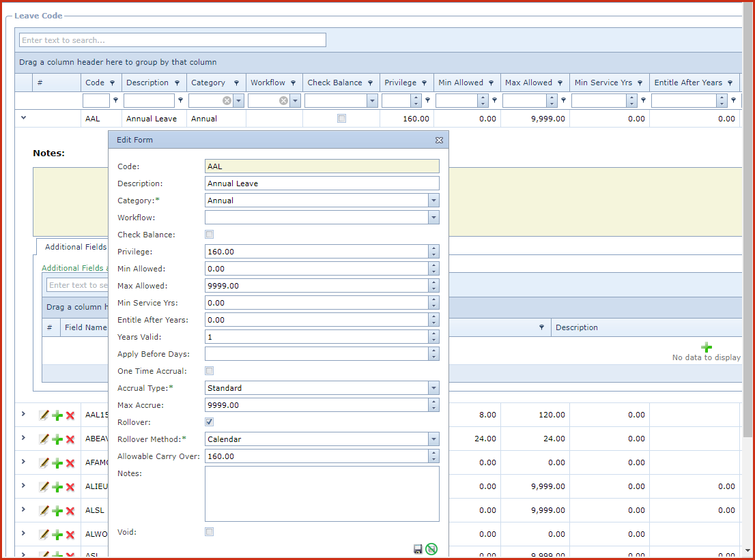This screenshot has width=755, height=560.
Task: Edit the ALWO leave code row
Action: coord(44,535)
